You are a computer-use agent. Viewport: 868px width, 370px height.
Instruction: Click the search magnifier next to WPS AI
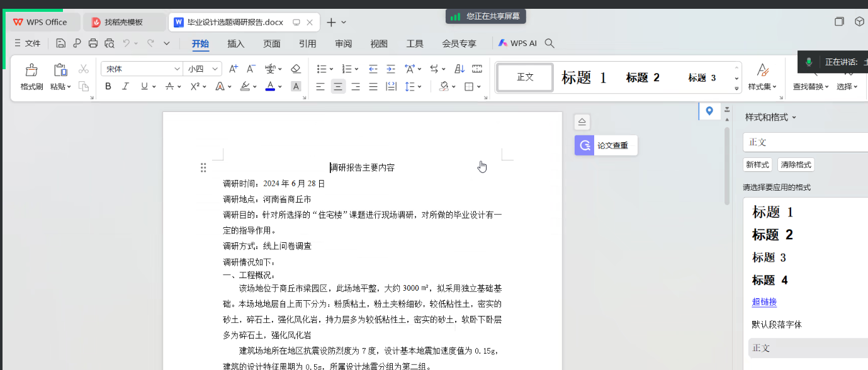tap(550, 43)
